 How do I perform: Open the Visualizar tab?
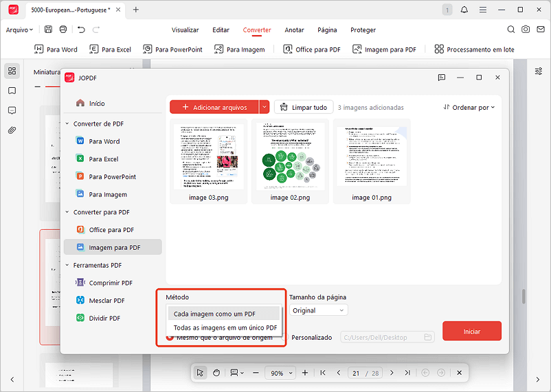(185, 30)
